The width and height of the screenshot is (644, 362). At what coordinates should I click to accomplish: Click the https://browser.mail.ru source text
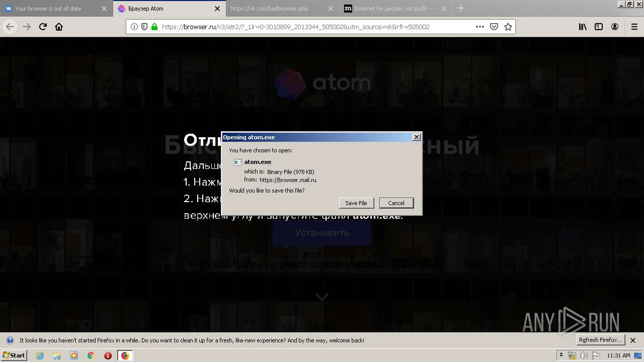point(288,180)
